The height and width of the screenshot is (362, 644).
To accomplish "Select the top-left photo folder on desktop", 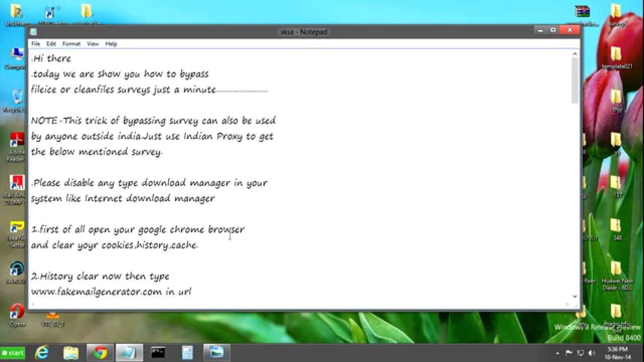I will point(17,14).
